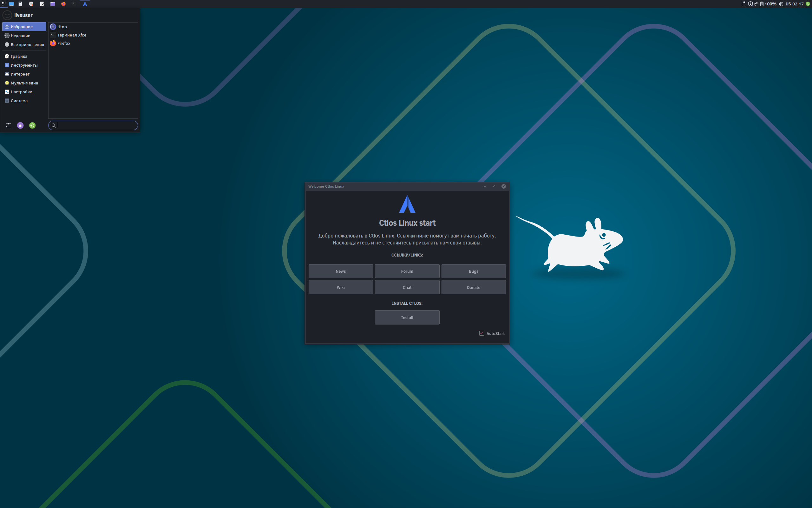Open the Графика category
This screenshot has height=508, width=812.
(24, 56)
